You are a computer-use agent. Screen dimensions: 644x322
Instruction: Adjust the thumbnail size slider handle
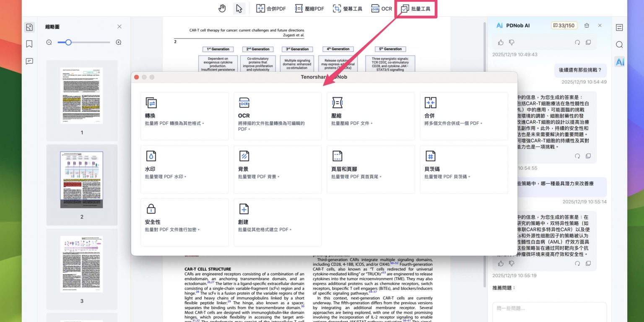(x=68, y=42)
